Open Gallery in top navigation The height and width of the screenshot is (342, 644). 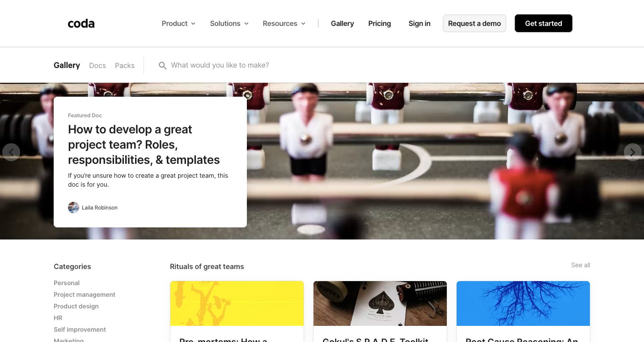click(x=342, y=23)
